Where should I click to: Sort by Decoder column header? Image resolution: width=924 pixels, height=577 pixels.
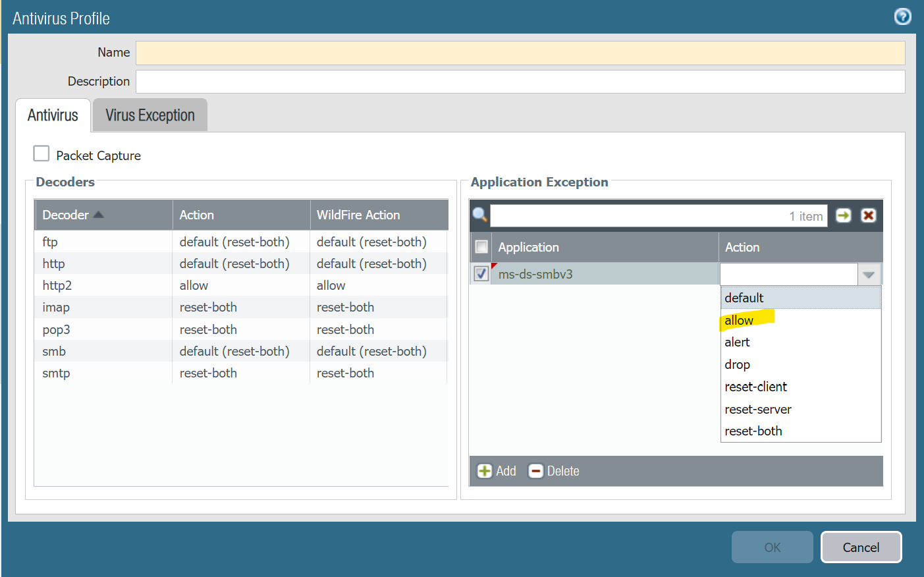[103, 215]
